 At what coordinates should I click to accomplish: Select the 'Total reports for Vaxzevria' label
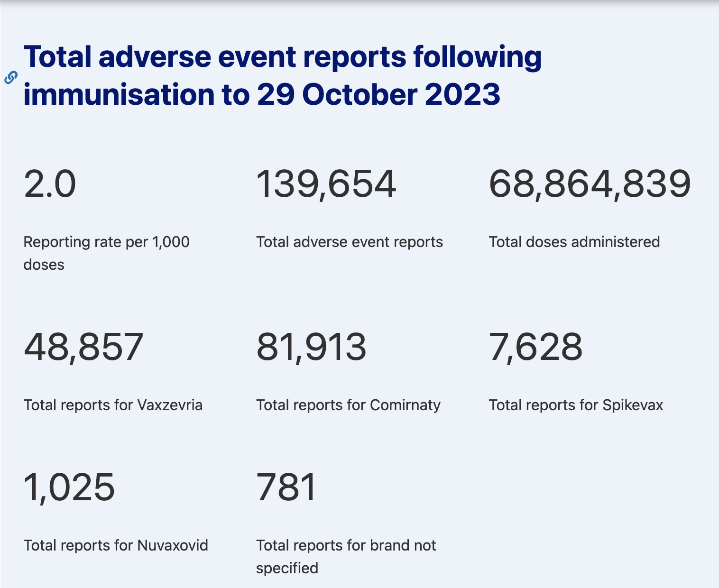113,405
